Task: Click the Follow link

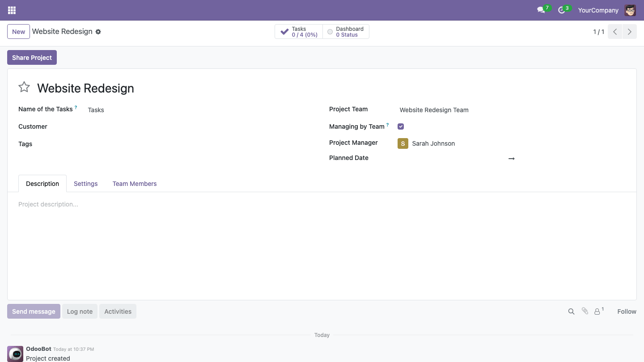Action: tap(627, 311)
